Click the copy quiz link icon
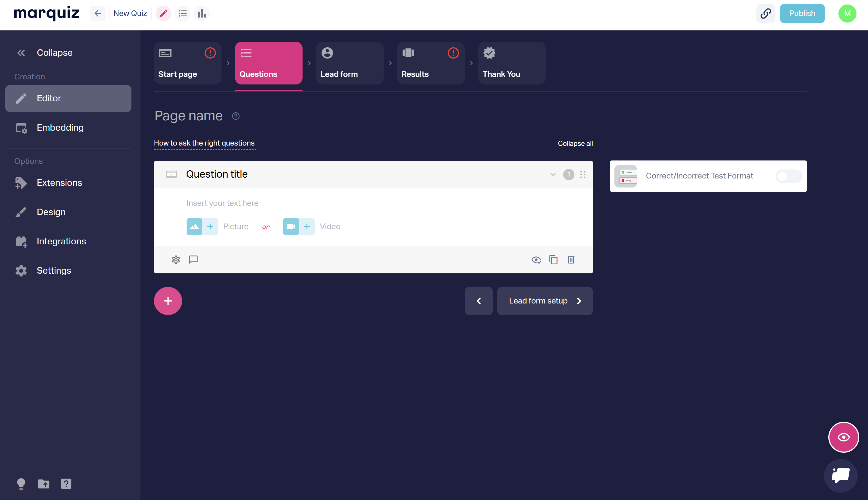This screenshot has height=500, width=868. tap(765, 14)
